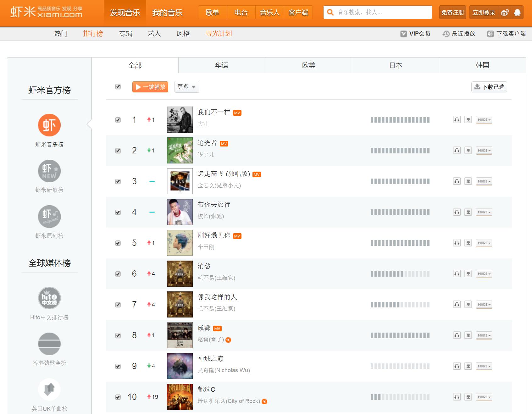This screenshot has height=414, width=532.
Task: Click the 下载已选 download selected button
Action: coord(489,87)
